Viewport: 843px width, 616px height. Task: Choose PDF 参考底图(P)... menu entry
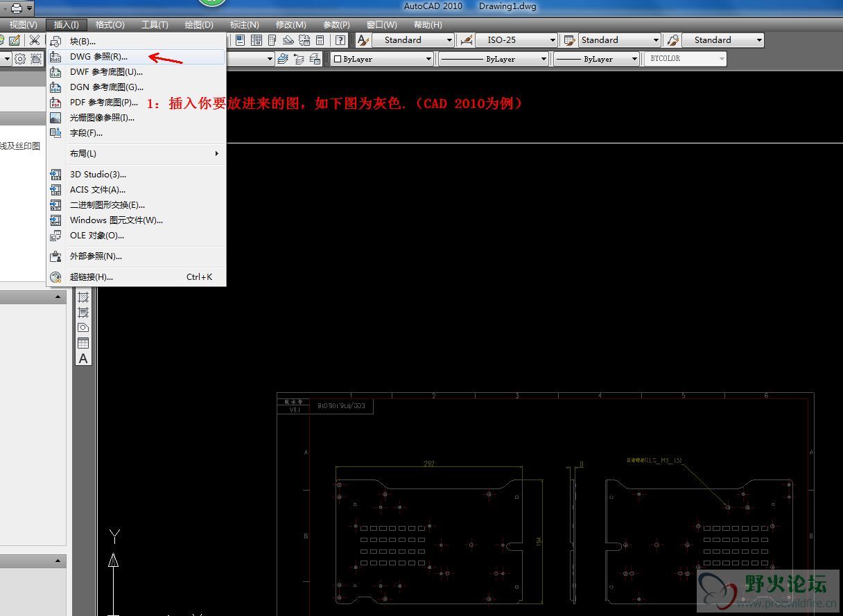point(137,103)
